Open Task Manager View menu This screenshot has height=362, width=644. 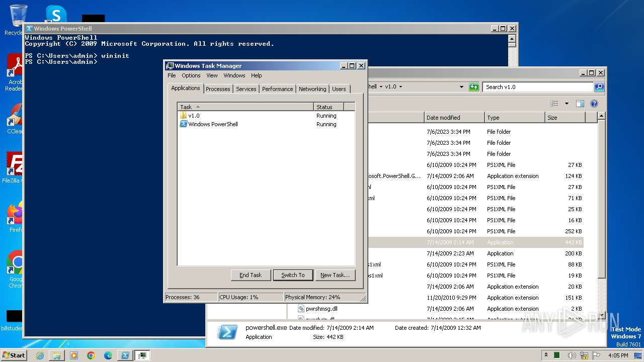(212, 75)
